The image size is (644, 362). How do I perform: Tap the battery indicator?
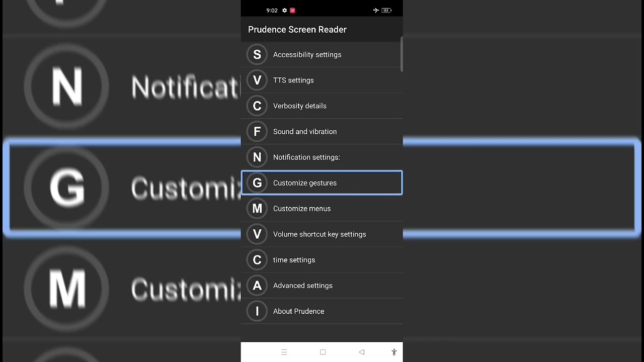tap(386, 10)
